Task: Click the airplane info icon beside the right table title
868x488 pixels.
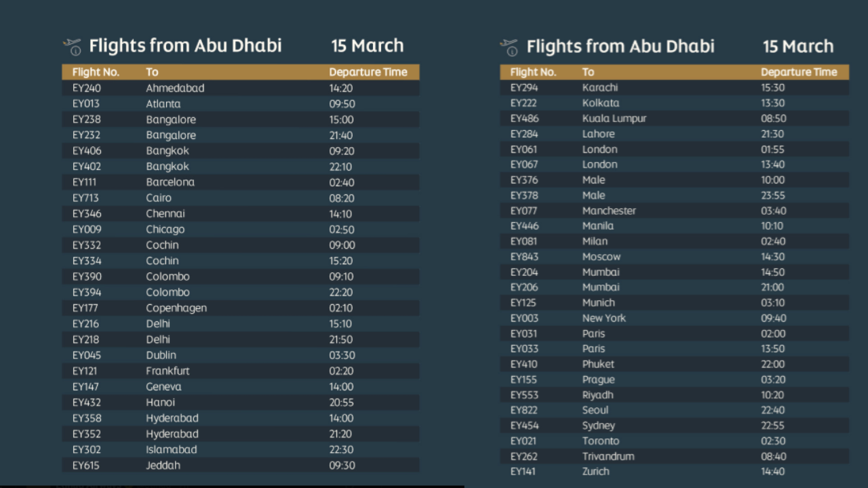Action: [509, 47]
